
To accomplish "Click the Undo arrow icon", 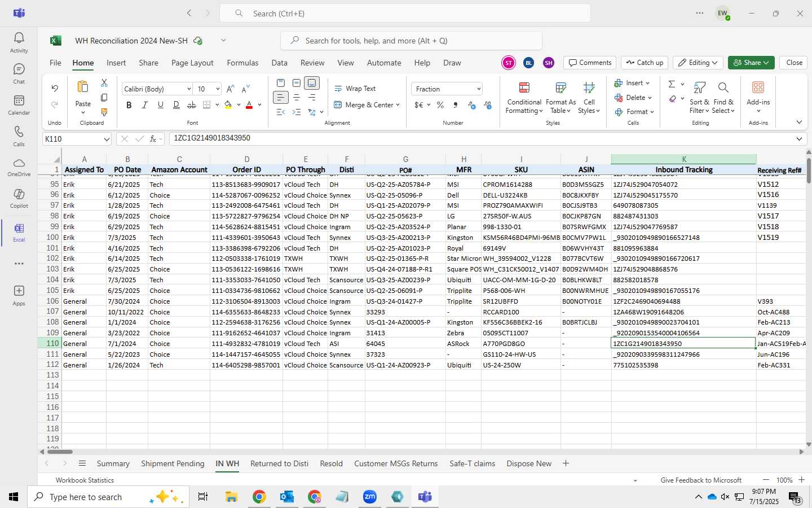I will click(x=55, y=89).
